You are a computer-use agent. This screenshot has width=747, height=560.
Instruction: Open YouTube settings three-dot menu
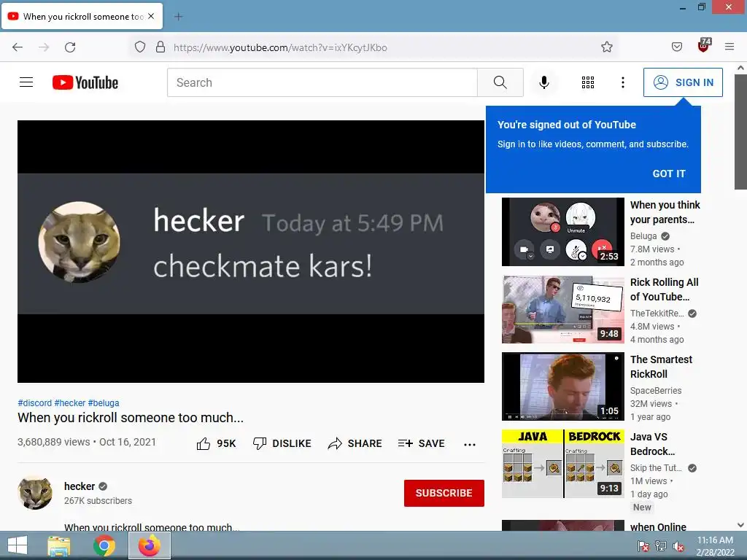tap(623, 82)
